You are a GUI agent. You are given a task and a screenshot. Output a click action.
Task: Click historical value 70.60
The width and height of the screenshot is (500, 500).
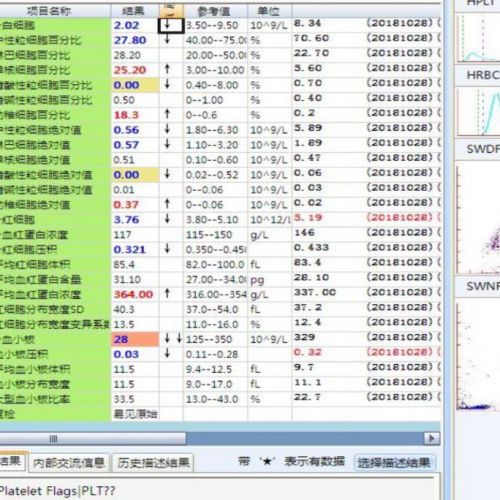pos(311,38)
